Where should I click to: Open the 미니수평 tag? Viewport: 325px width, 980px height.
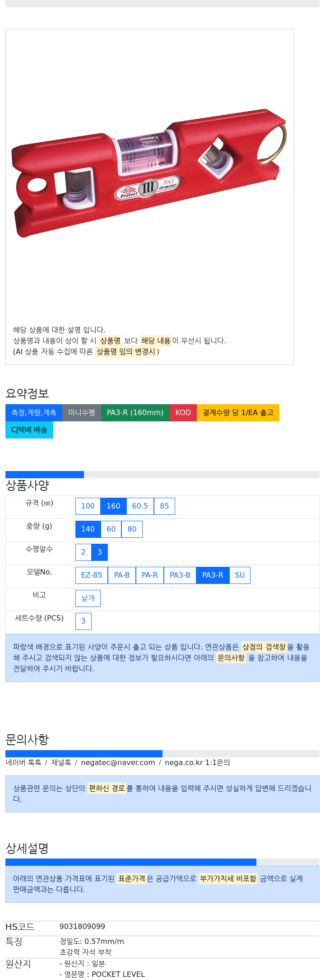coord(82,413)
